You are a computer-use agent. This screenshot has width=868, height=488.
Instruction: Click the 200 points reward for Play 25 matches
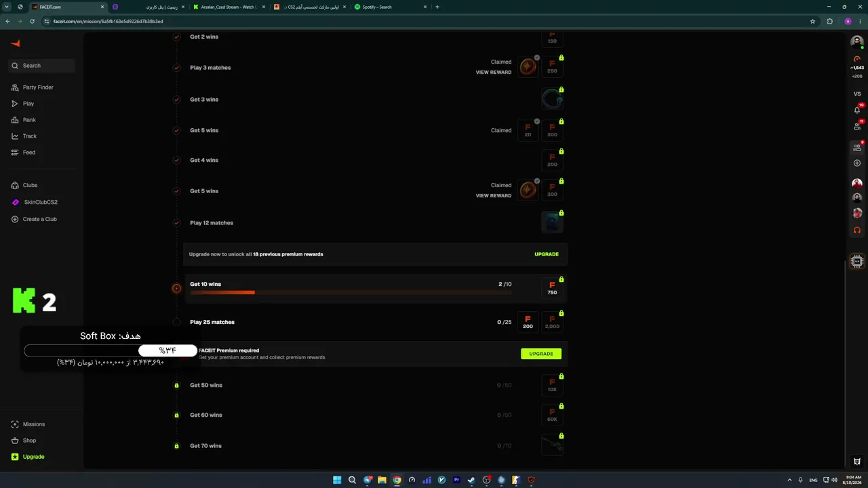(528, 323)
